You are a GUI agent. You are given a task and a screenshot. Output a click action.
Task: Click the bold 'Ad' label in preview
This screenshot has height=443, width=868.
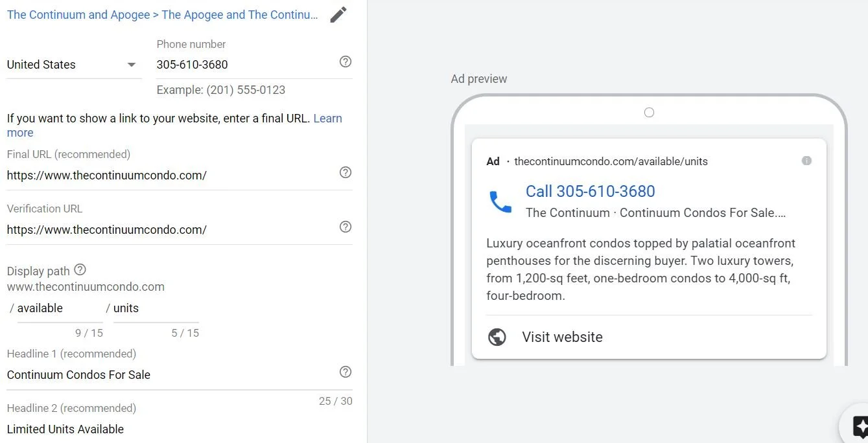(493, 161)
